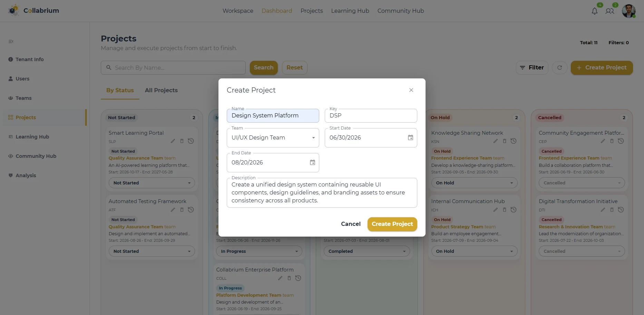Edit the Collabrium Enterprise Platform project
644x315 pixels.
click(280, 278)
